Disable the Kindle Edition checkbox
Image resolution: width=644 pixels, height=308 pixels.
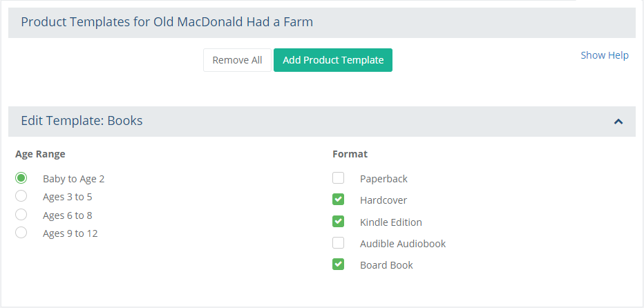(338, 222)
